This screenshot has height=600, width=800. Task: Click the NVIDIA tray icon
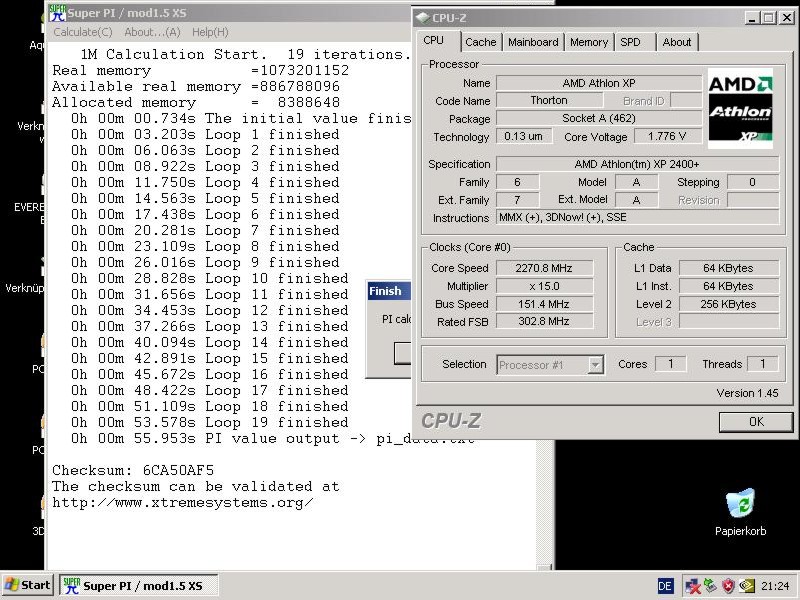[747, 586]
